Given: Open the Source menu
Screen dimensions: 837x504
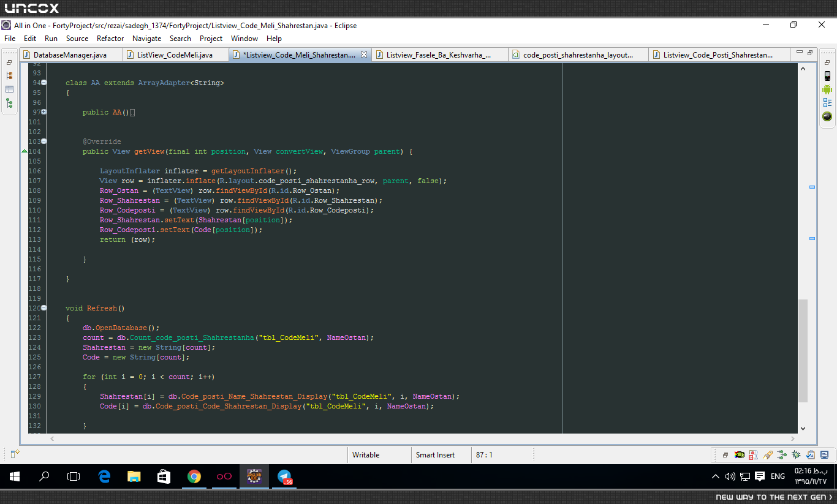Looking at the screenshot, I should [x=77, y=38].
